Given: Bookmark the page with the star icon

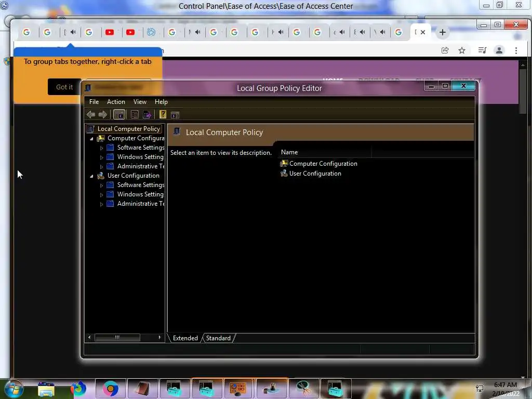Looking at the screenshot, I should coord(462,50).
